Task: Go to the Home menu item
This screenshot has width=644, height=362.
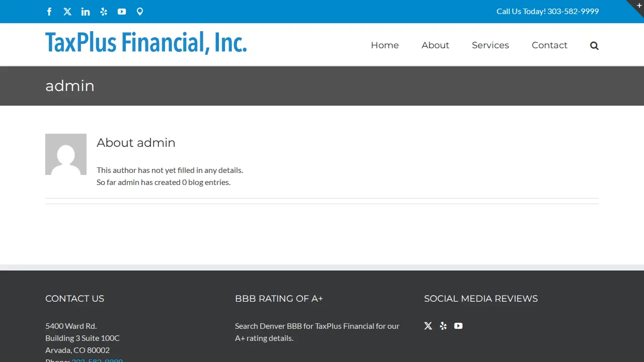Action: click(x=385, y=45)
